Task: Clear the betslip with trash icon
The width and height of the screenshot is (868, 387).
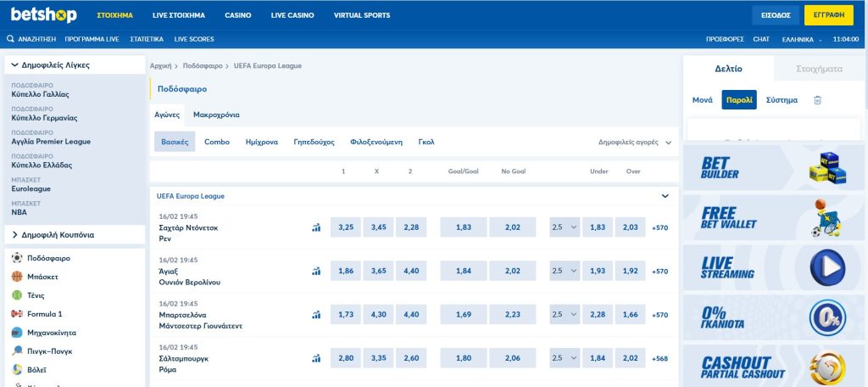Action: click(818, 100)
